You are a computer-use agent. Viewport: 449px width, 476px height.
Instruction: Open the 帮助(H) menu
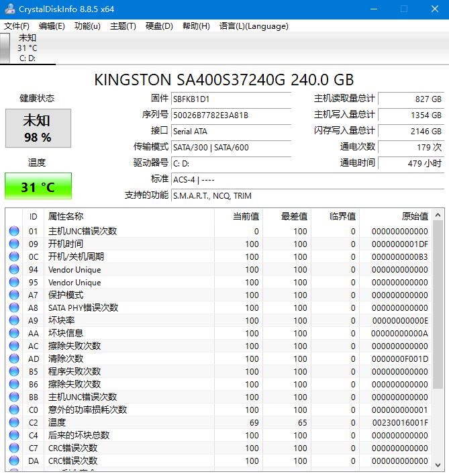(196, 26)
